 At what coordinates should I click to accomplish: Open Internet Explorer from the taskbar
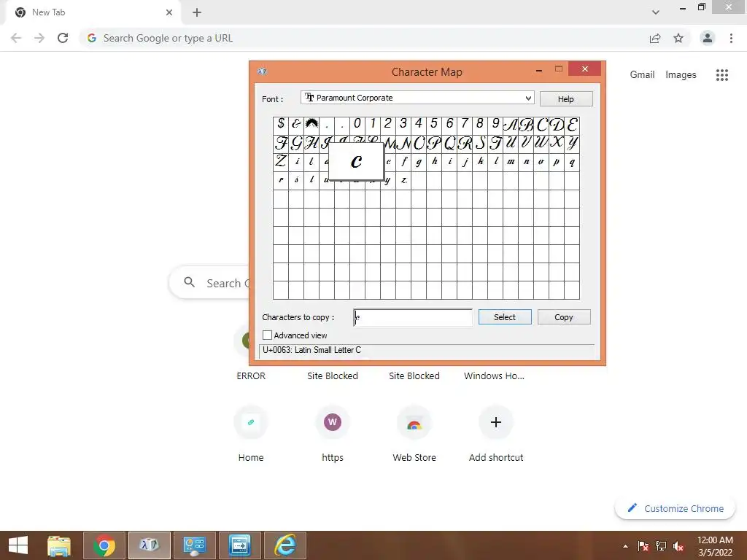coord(285,545)
